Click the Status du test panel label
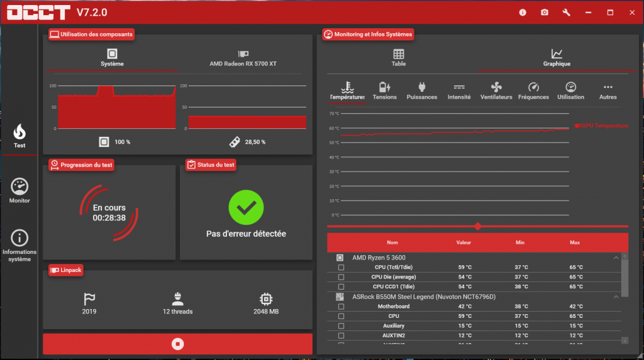Viewport: 644px width, 360px height. tap(211, 165)
